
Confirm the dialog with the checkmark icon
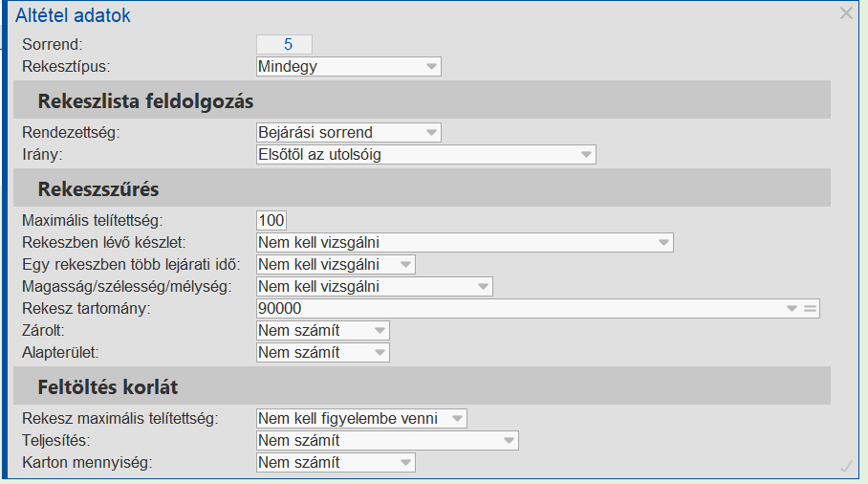click(x=846, y=466)
